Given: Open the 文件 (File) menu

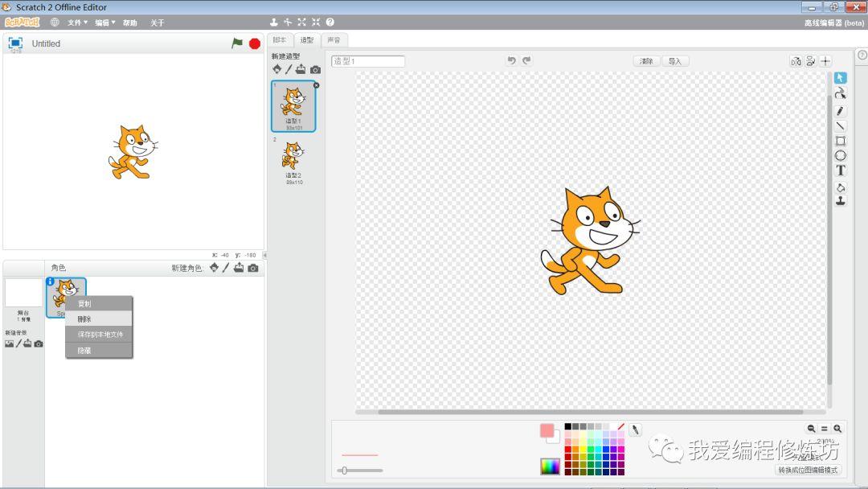Looking at the screenshot, I should (77, 23).
